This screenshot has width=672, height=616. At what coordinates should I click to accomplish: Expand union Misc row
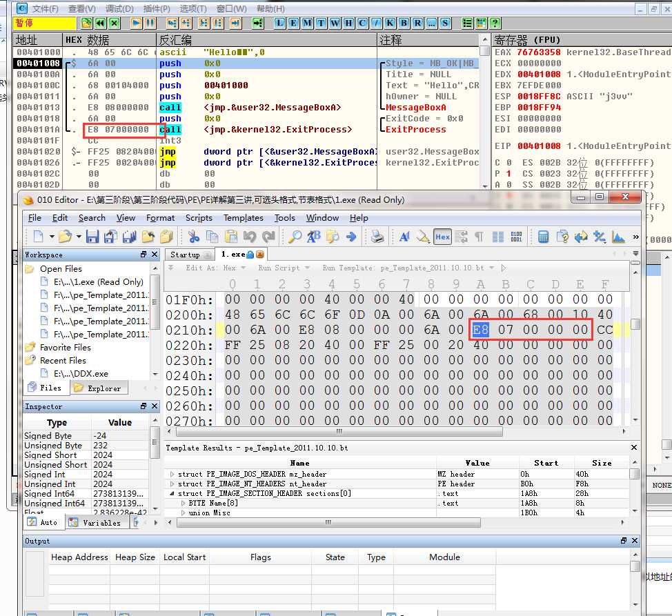tap(184, 513)
